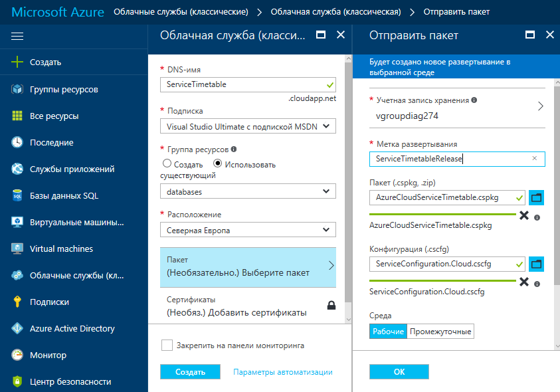The width and height of the screenshot is (560, 392).
Task: Select Промежуточные environment toggle
Action: 440,332
